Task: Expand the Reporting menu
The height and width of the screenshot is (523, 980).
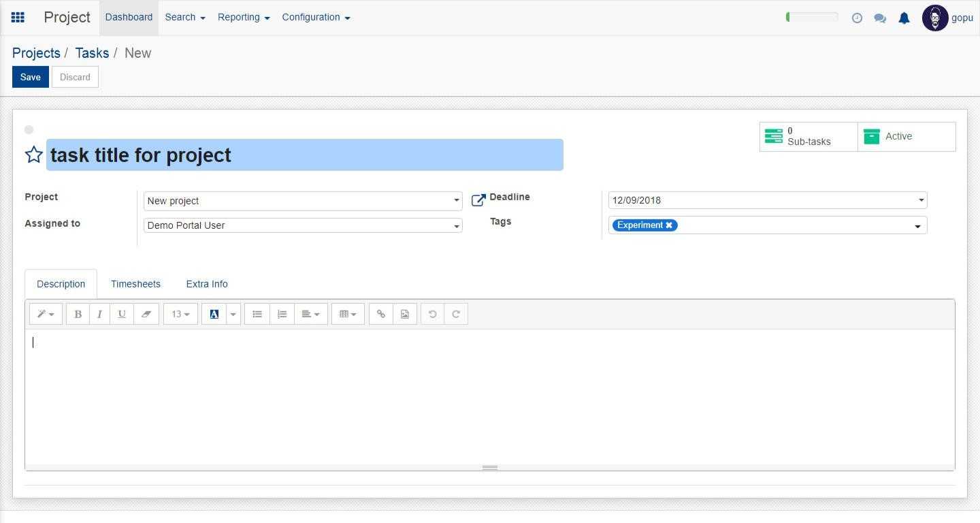Action: pos(244,18)
